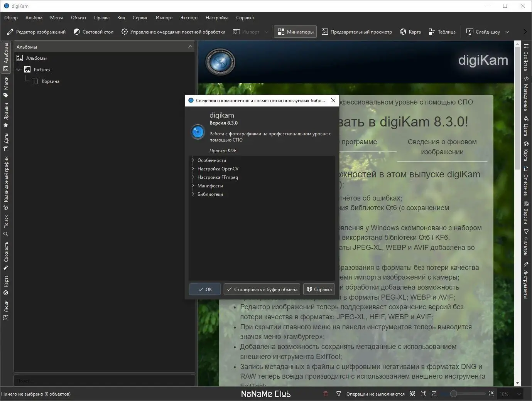Open the Карта map tab in right sidebar
The image size is (532, 401).
coord(526,152)
